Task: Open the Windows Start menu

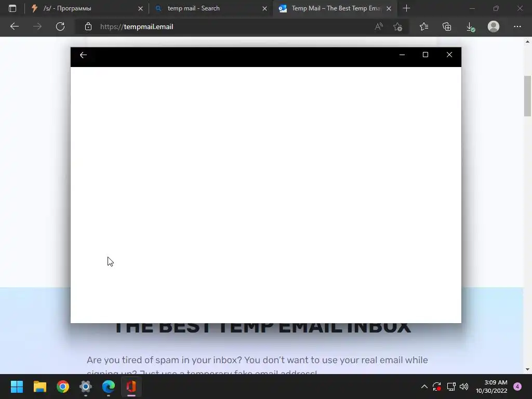Action: point(17,387)
